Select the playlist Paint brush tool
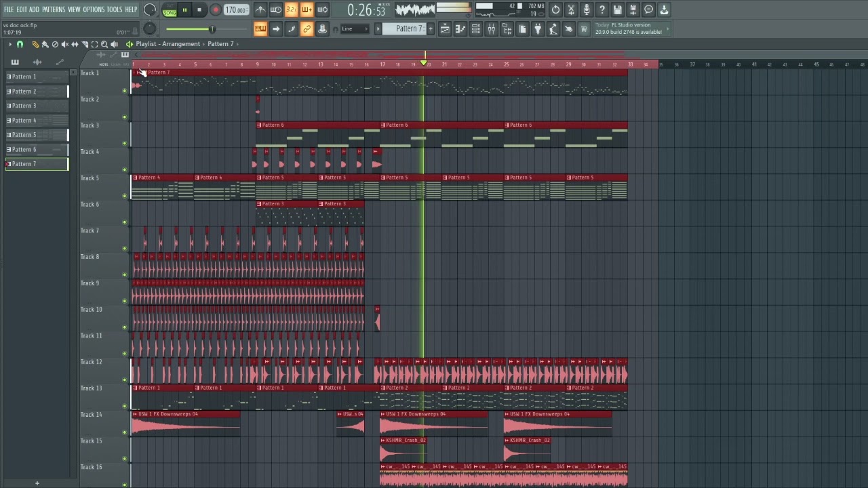The width and height of the screenshot is (868, 488). point(45,44)
